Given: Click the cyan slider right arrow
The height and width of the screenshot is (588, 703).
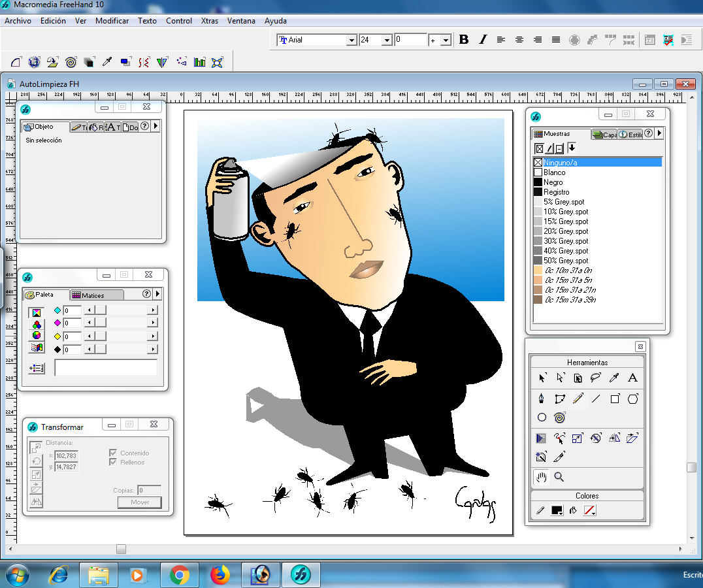Looking at the screenshot, I should (x=153, y=310).
